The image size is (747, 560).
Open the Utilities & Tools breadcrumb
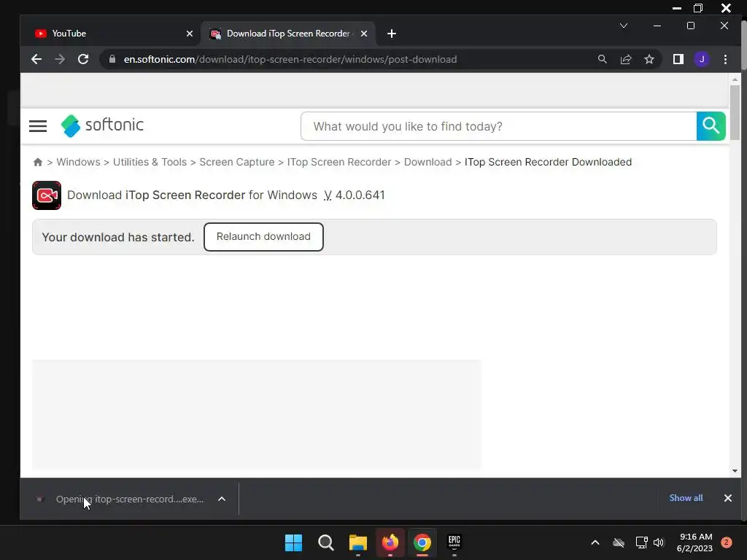pyautogui.click(x=150, y=162)
